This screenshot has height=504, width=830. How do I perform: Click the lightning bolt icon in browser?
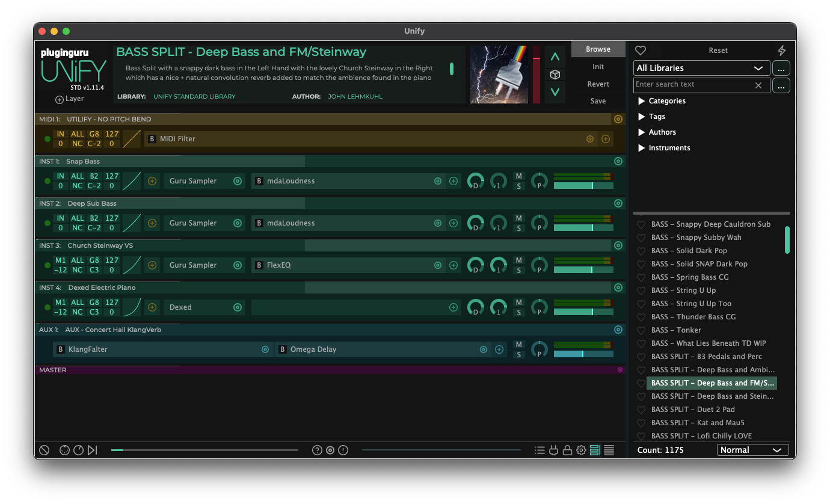(782, 51)
